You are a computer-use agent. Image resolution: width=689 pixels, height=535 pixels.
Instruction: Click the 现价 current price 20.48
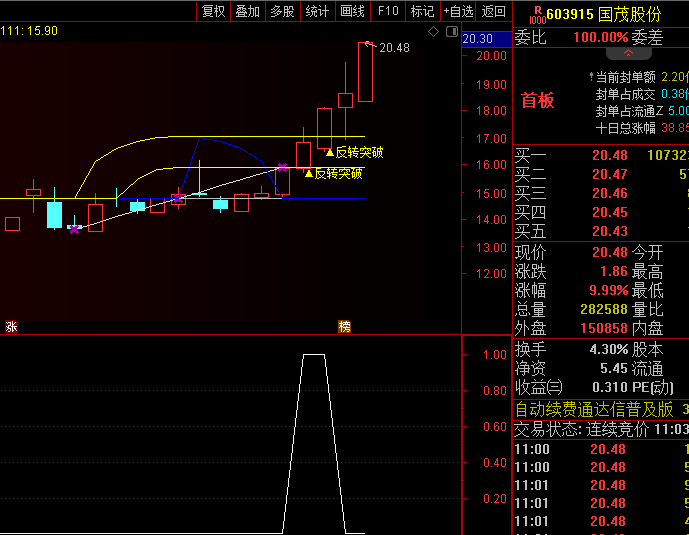pos(609,252)
